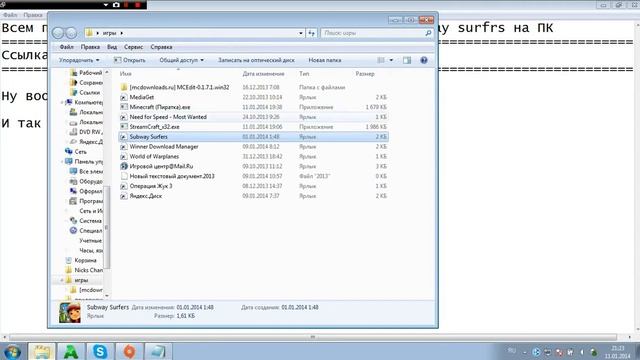This screenshot has height=360, width=640.
Task: Select World of Warplanes shortcut icon
Action: 124,156
